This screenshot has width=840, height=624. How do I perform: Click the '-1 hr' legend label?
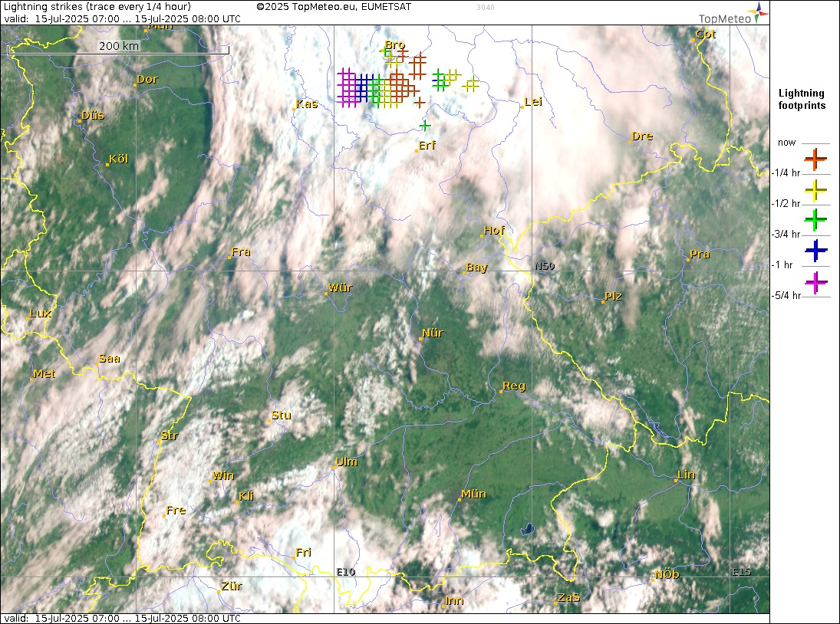coord(782,265)
